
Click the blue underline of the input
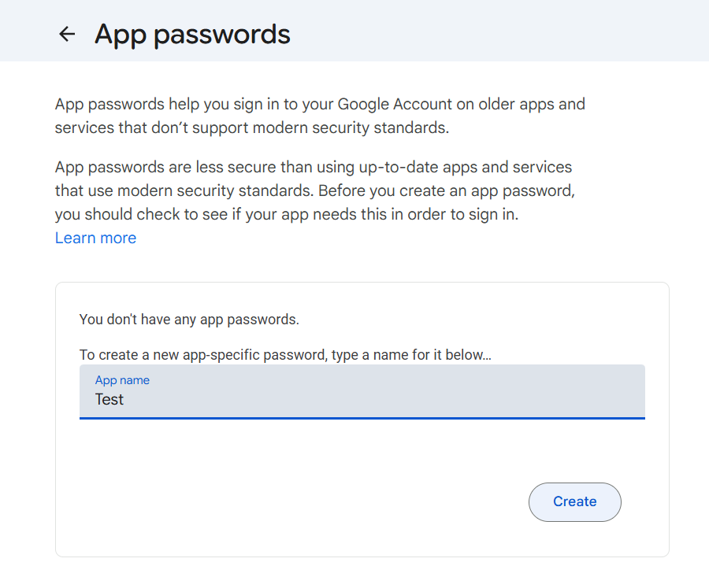pos(362,420)
